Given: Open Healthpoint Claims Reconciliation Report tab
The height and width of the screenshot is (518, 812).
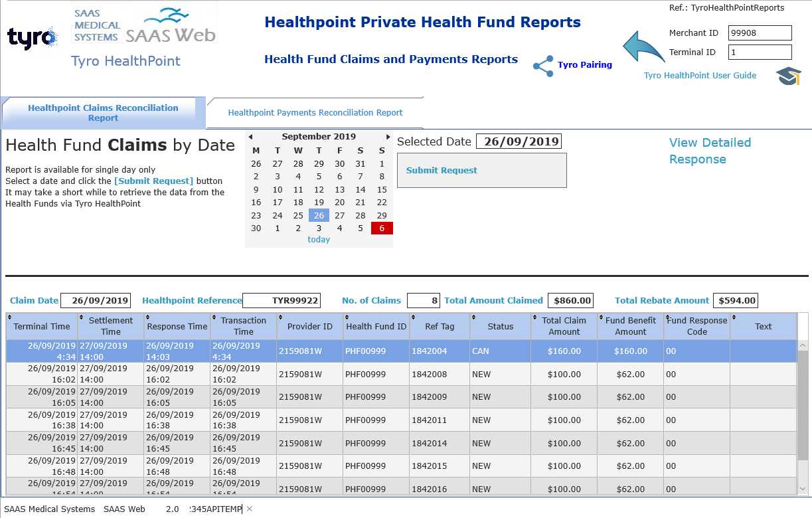Looking at the screenshot, I should click(103, 113).
